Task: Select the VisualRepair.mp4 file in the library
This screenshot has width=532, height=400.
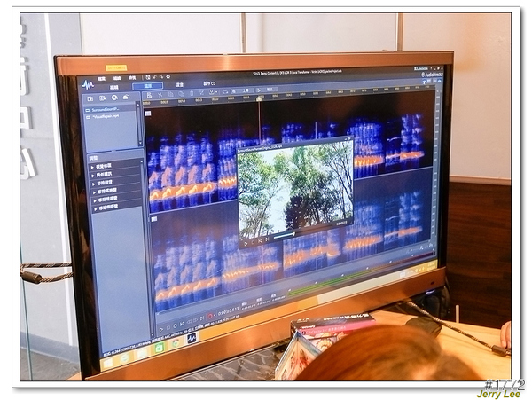Action: click(x=106, y=116)
